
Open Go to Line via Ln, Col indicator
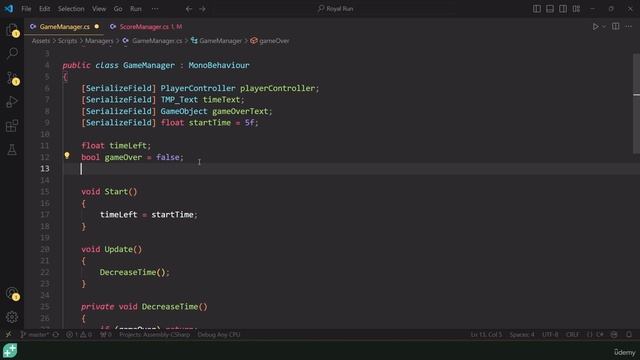(x=486, y=335)
